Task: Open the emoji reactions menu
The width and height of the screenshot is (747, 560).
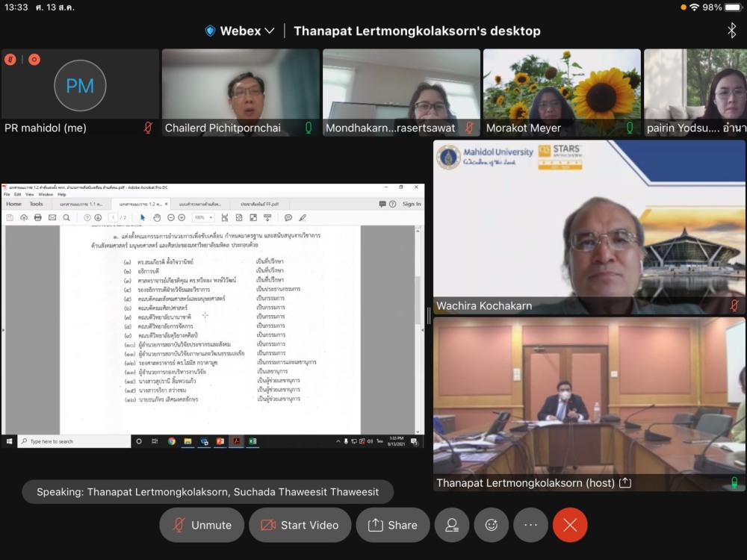Action: pyautogui.click(x=492, y=525)
